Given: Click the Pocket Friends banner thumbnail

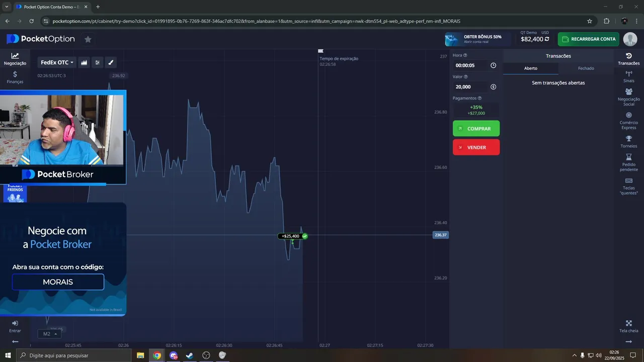Looking at the screenshot, I should click(15, 194).
